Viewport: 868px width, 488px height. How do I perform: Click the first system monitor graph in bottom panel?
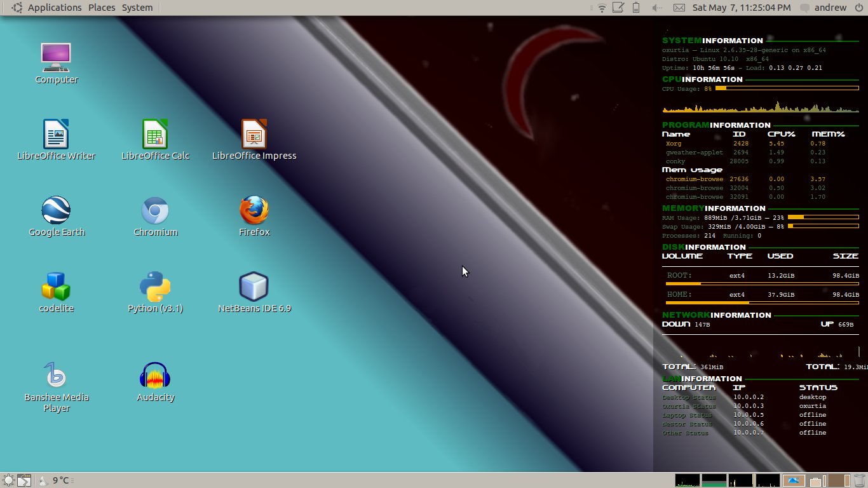coord(688,480)
